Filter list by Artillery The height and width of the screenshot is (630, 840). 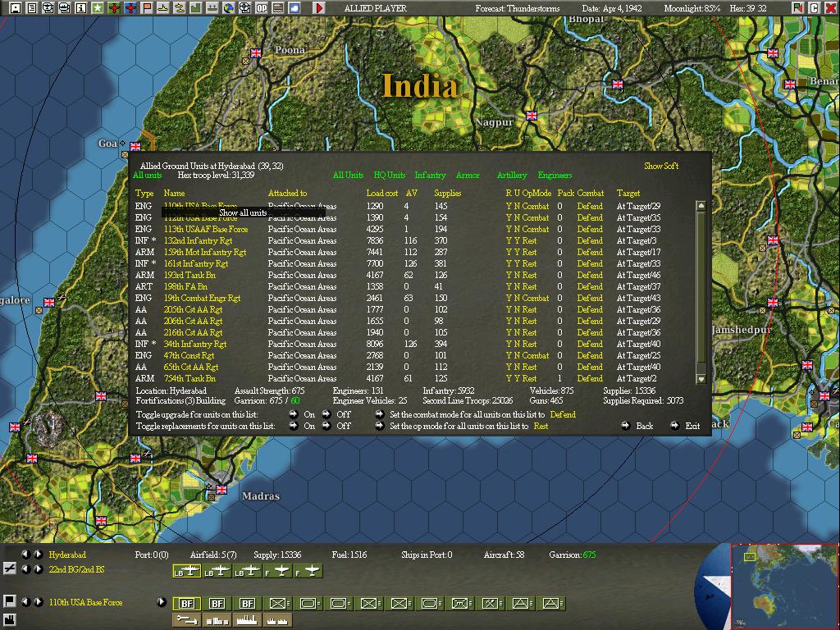point(512,176)
